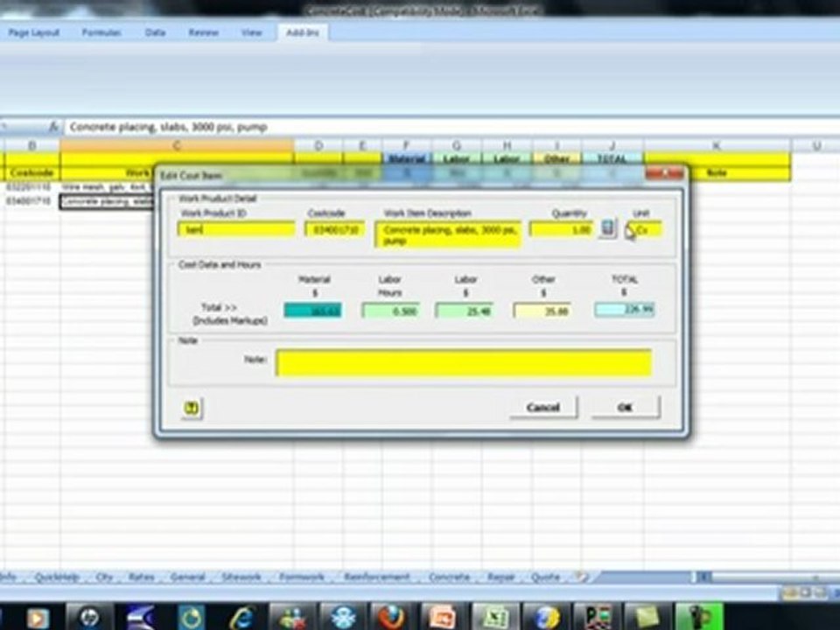Click the Costcode input field

tap(335, 229)
